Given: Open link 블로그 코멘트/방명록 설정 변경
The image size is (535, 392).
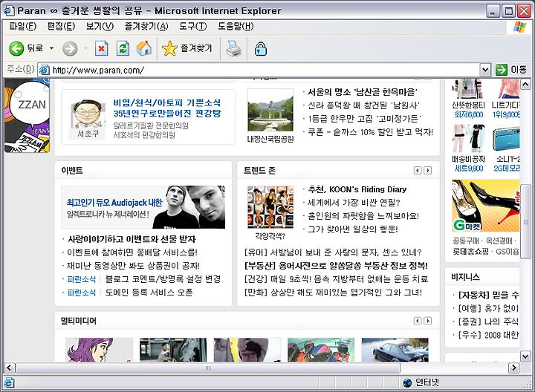Looking at the screenshot, I should (163, 279).
